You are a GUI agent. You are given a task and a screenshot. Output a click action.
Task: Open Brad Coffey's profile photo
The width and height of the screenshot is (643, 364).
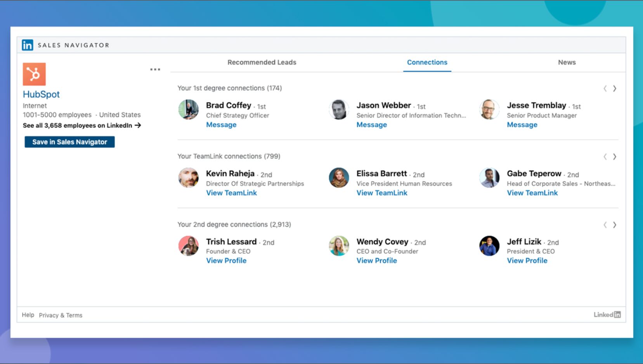[189, 110]
